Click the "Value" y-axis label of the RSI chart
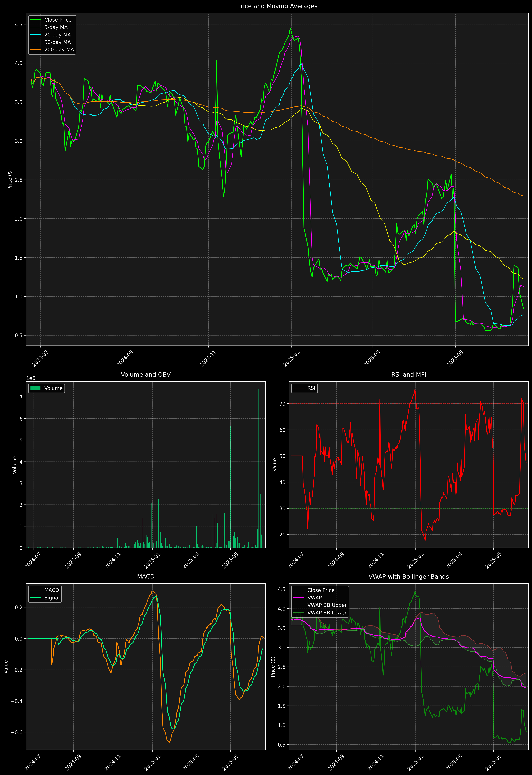 (x=275, y=464)
